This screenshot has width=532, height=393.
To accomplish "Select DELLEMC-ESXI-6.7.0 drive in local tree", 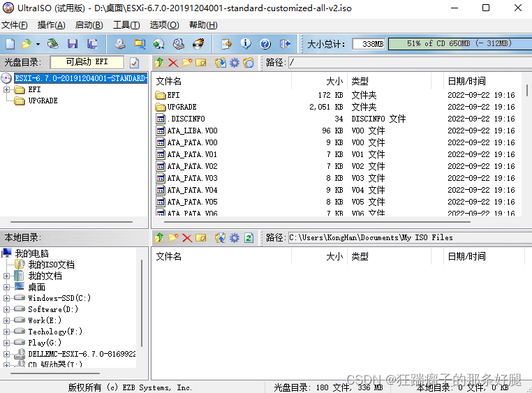I will [82, 354].
